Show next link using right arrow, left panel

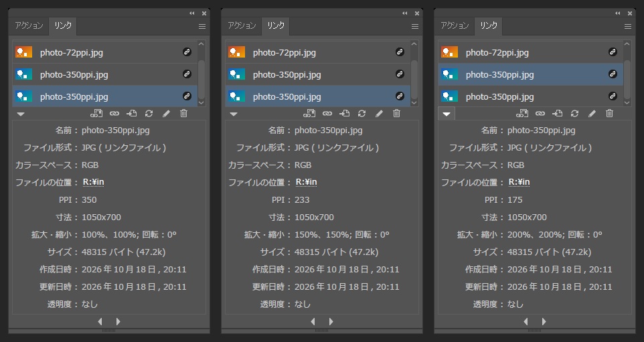pyautogui.click(x=118, y=321)
